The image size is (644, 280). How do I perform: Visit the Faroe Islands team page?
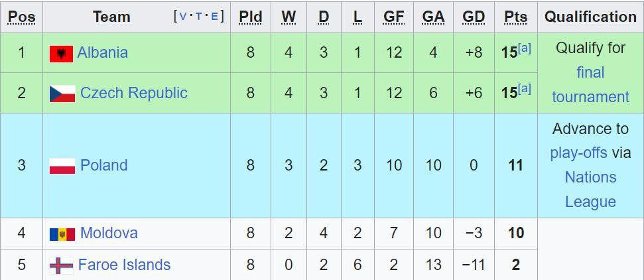click(124, 265)
